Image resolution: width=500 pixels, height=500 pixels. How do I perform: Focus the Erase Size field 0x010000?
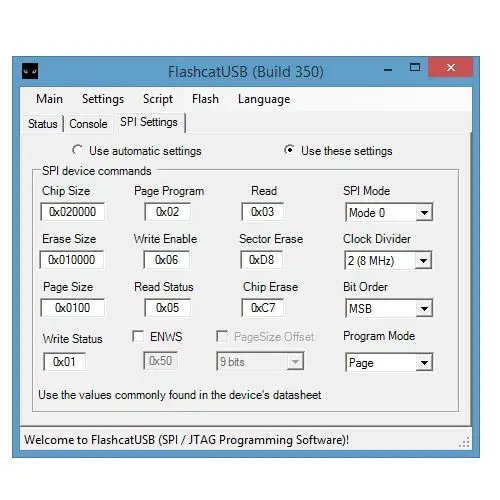(x=72, y=260)
